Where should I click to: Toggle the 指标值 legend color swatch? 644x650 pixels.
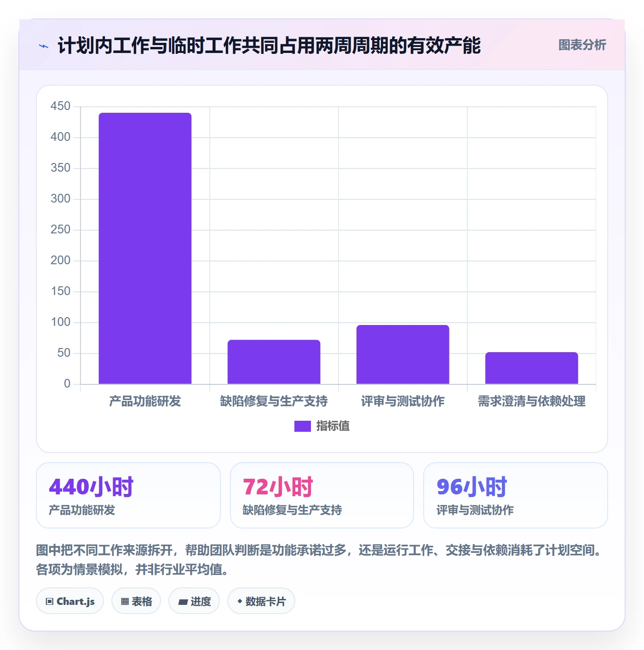click(302, 426)
